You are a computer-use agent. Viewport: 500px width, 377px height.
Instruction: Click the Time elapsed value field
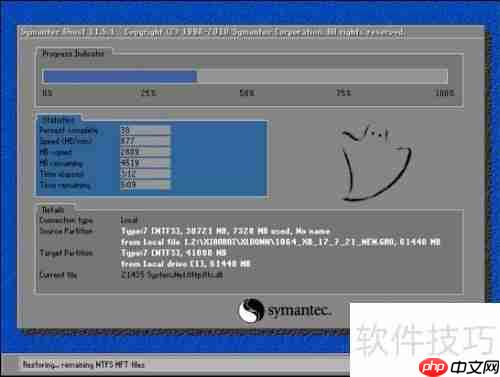tap(145, 174)
